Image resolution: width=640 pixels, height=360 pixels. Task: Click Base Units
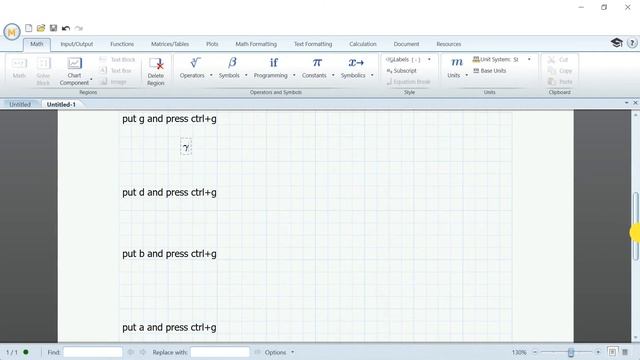[489, 71]
